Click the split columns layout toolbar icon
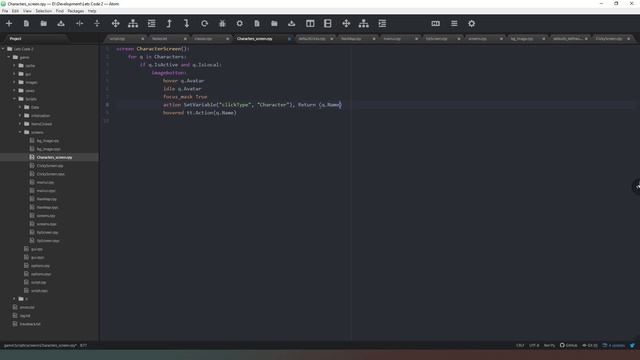The image size is (640, 360). 310,24
